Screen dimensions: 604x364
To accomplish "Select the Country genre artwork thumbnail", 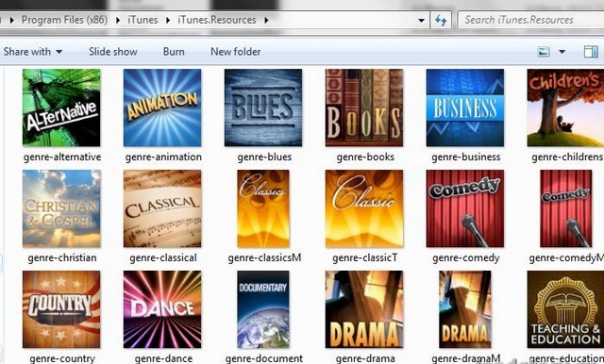I will pyautogui.click(x=61, y=309).
